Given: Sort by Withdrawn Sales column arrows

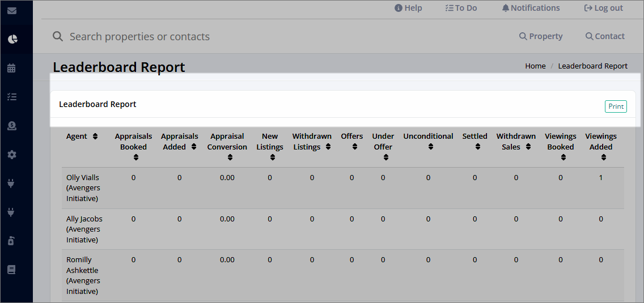Looking at the screenshot, I should [528, 147].
